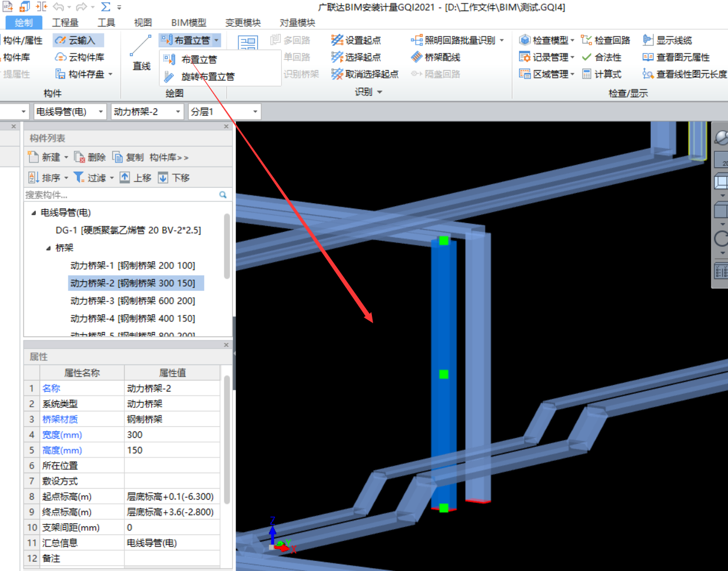728x571 pixels.
Task: Click the 搜索构件 search field
Action: (x=121, y=195)
